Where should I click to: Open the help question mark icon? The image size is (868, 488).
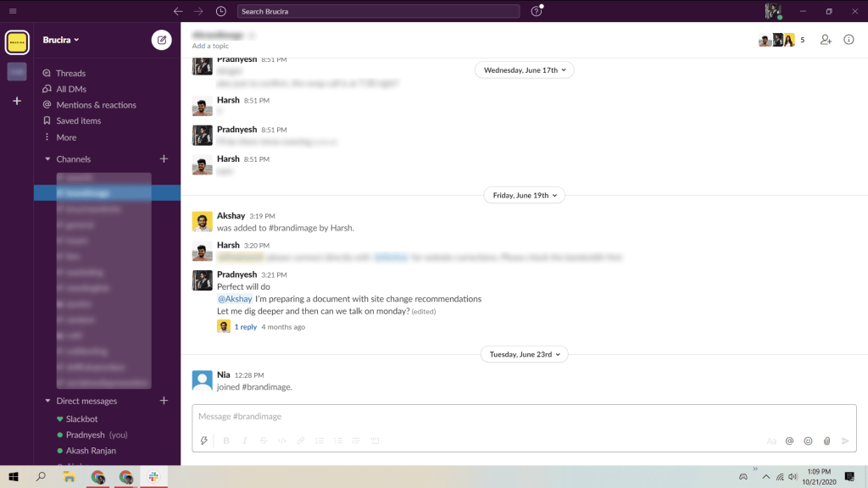tap(536, 11)
